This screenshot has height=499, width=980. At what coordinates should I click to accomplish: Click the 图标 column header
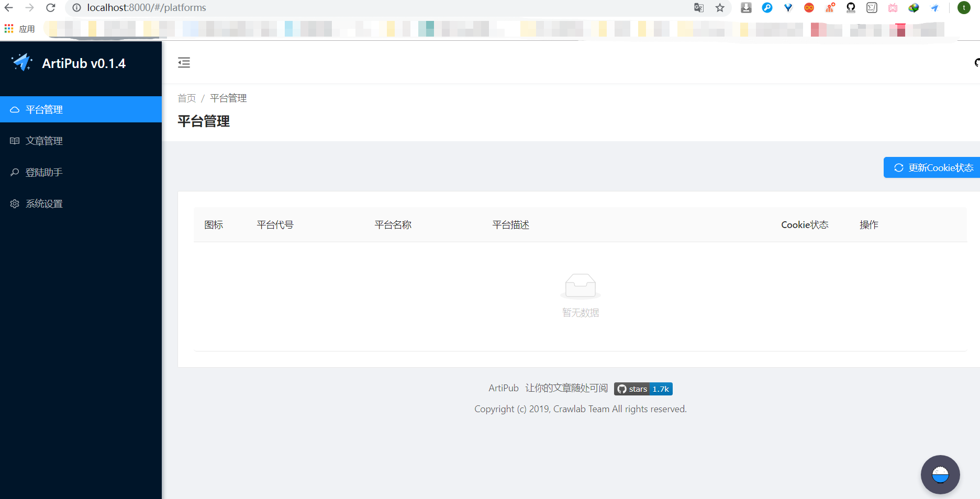(214, 225)
